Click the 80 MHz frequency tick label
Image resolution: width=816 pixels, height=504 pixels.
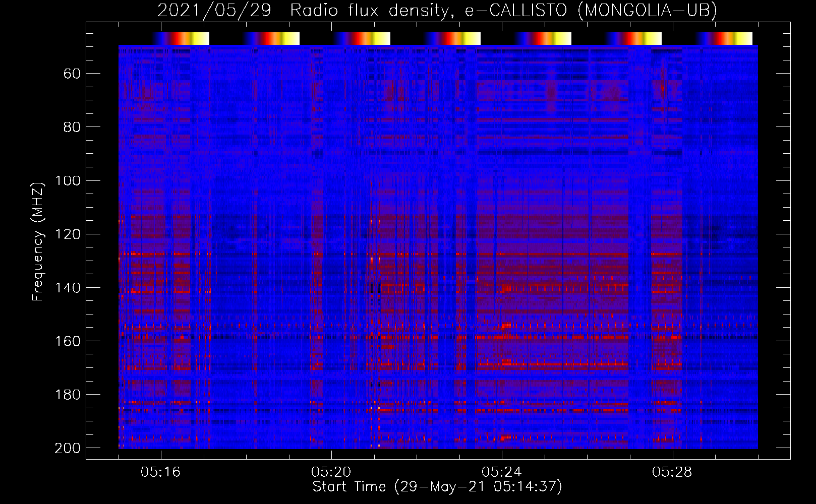[x=72, y=127]
